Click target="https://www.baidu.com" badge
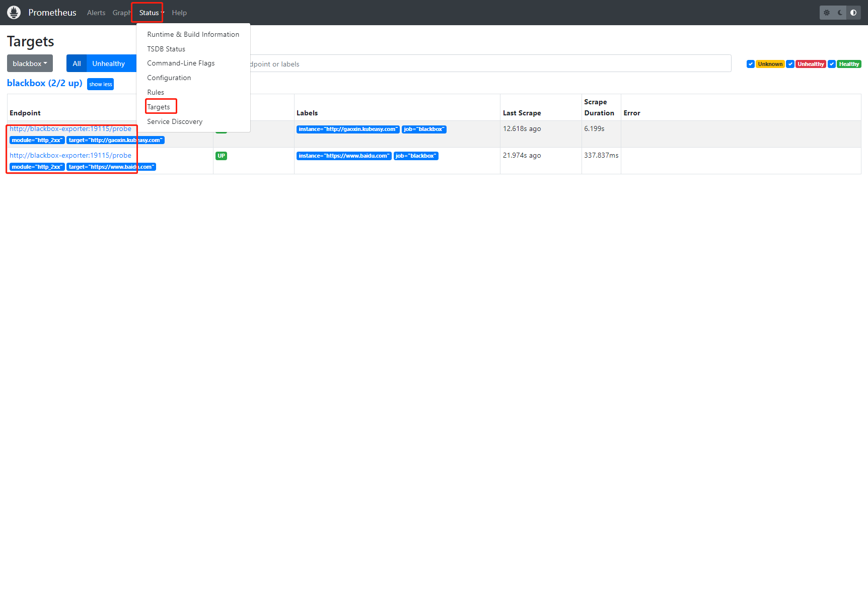The image size is (868, 602). [111, 167]
